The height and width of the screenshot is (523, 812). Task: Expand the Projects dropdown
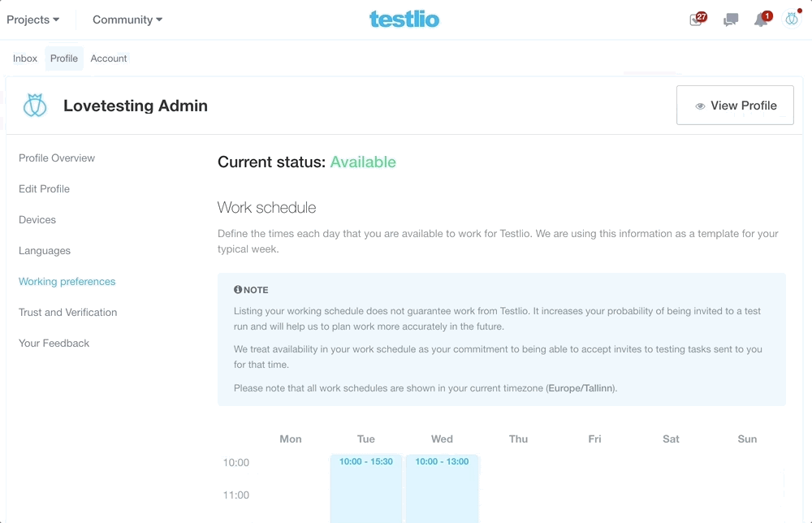pos(33,19)
